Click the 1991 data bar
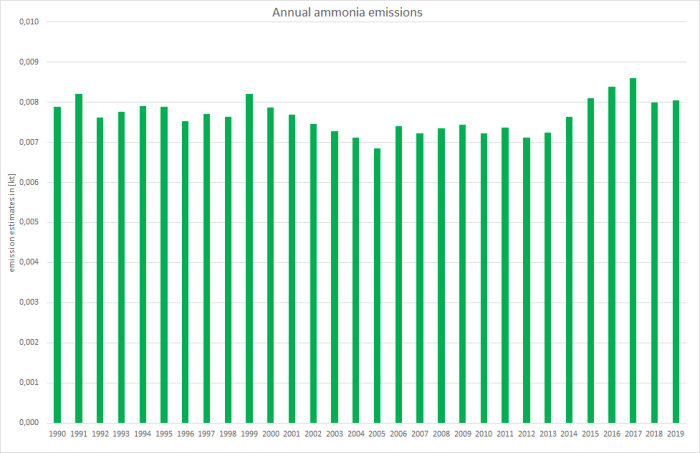Screen dimensions: 700x453 (78, 258)
